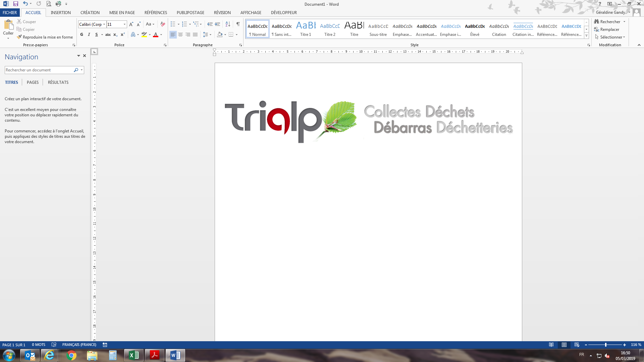
Task: Open the FICHIER tab
Action: [x=10, y=13]
